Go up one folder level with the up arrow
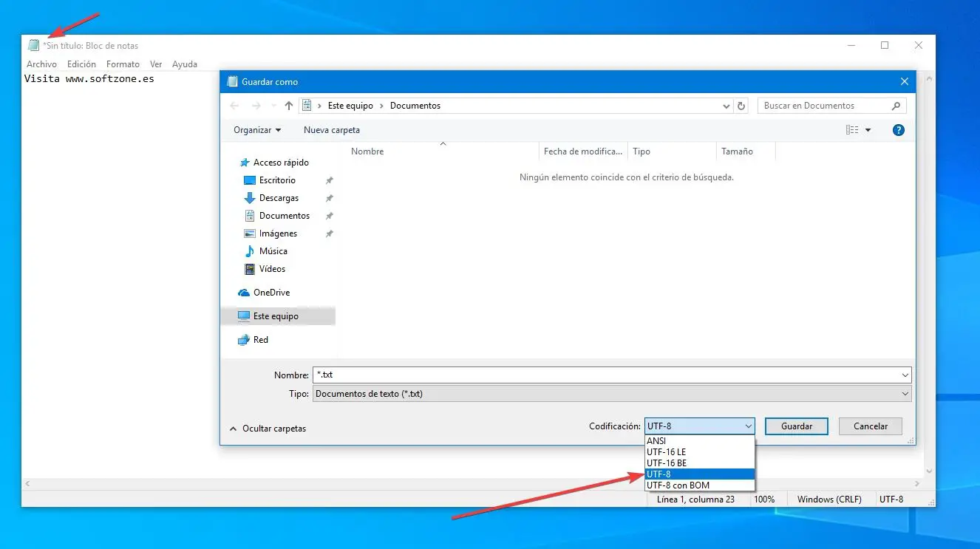The width and height of the screenshot is (980, 549). tap(289, 106)
